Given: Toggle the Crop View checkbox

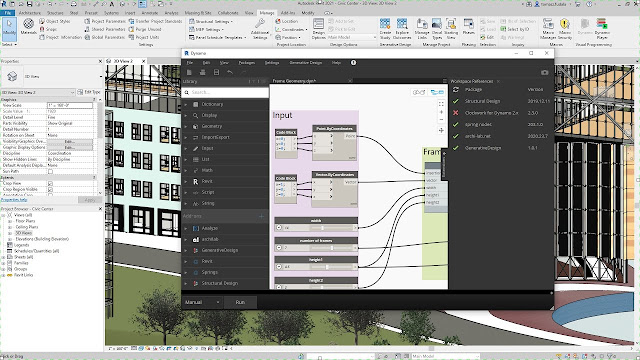Looking at the screenshot, I should click(51, 184).
